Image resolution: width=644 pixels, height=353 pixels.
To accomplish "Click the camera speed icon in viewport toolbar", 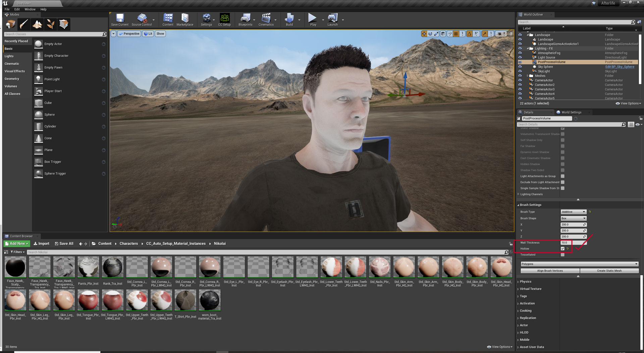I will [x=499, y=34].
